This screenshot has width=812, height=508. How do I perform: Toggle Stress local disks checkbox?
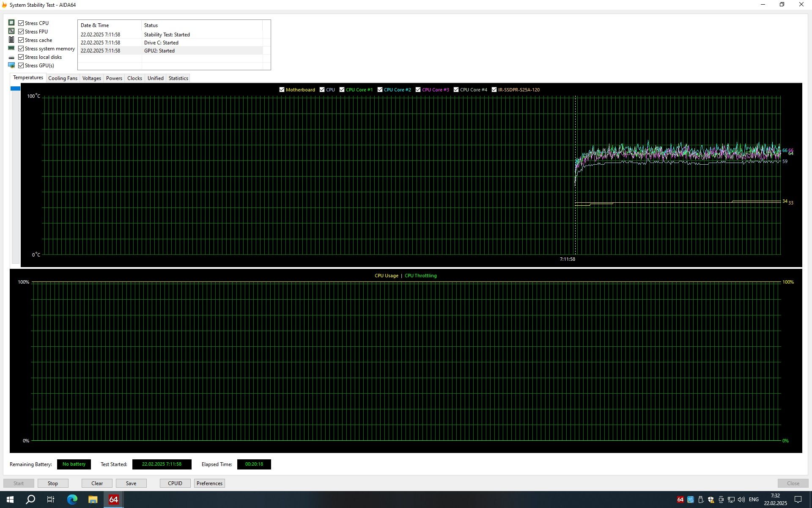[x=21, y=57]
